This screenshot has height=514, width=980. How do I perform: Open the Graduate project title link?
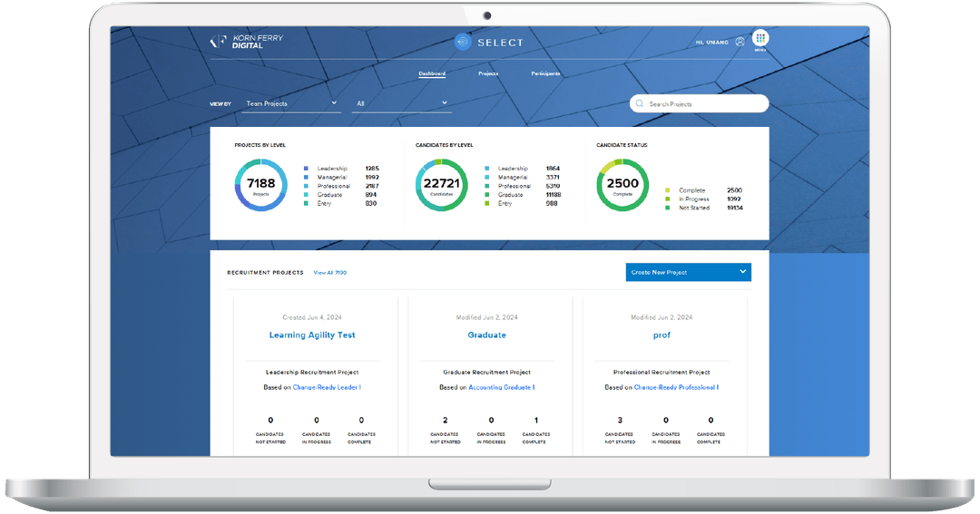pos(487,335)
